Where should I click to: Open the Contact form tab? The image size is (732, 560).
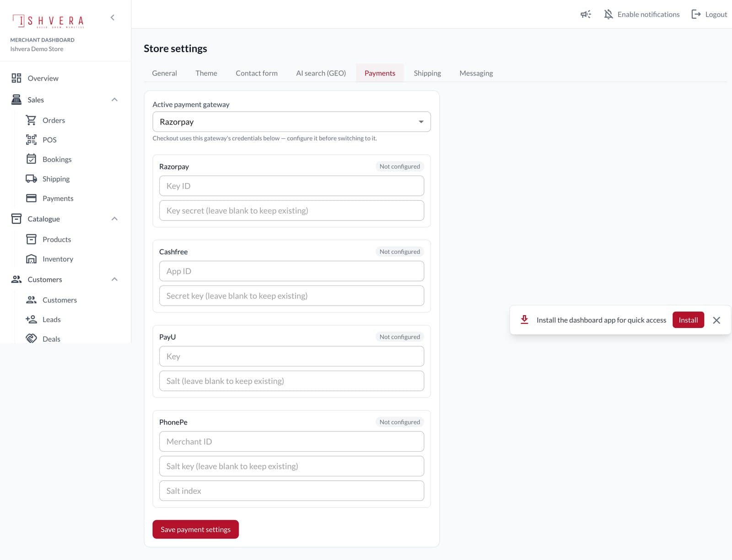257,73
